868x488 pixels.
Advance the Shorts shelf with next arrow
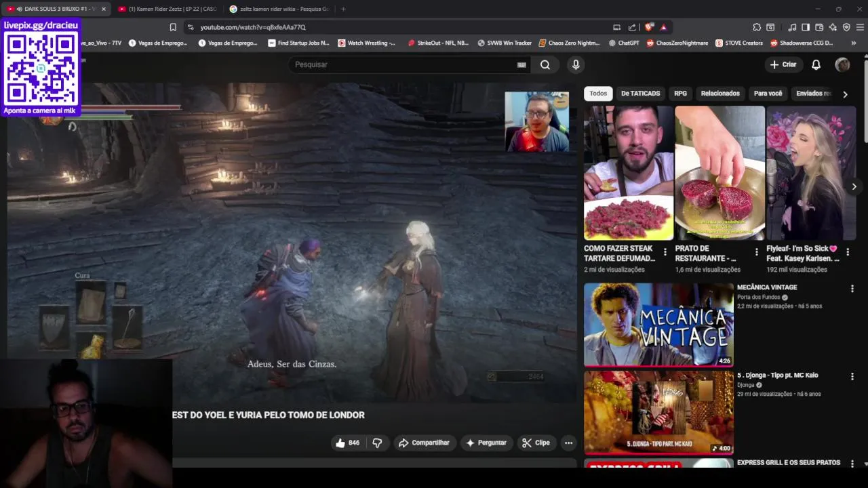click(854, 186)
